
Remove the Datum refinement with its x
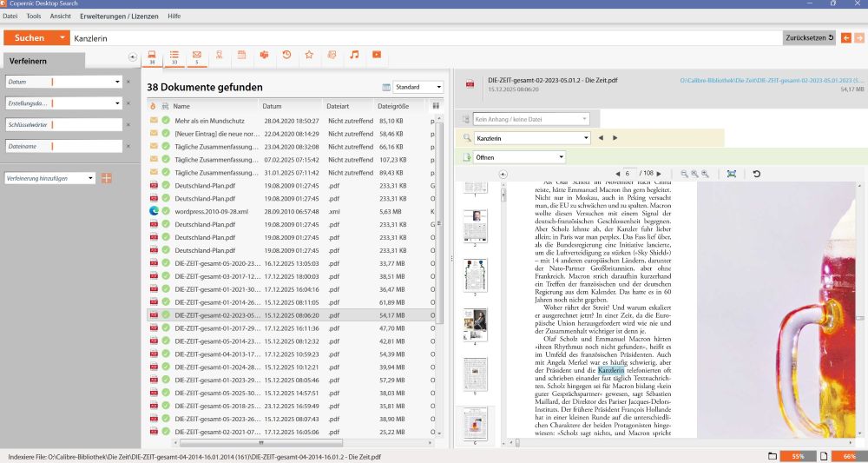(128, 82)
